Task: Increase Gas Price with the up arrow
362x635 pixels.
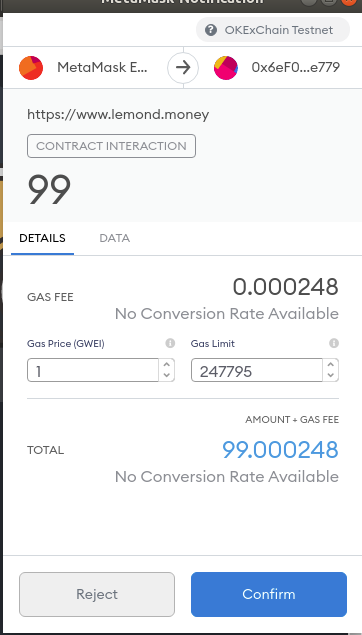Action: click(166, 364)
